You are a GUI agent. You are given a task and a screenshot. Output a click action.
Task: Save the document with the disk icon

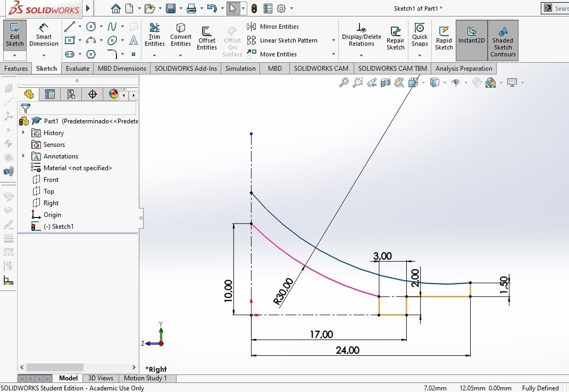(x=171, y=8)
